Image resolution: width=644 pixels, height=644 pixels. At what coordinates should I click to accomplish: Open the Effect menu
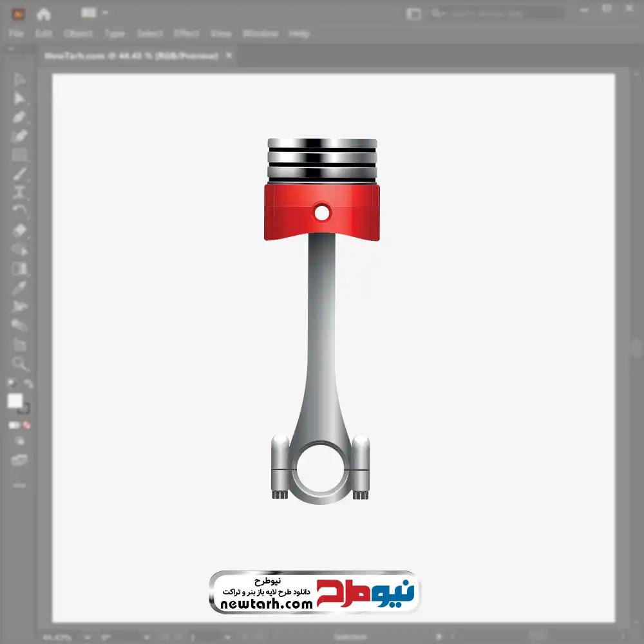(x=186, y=33)
